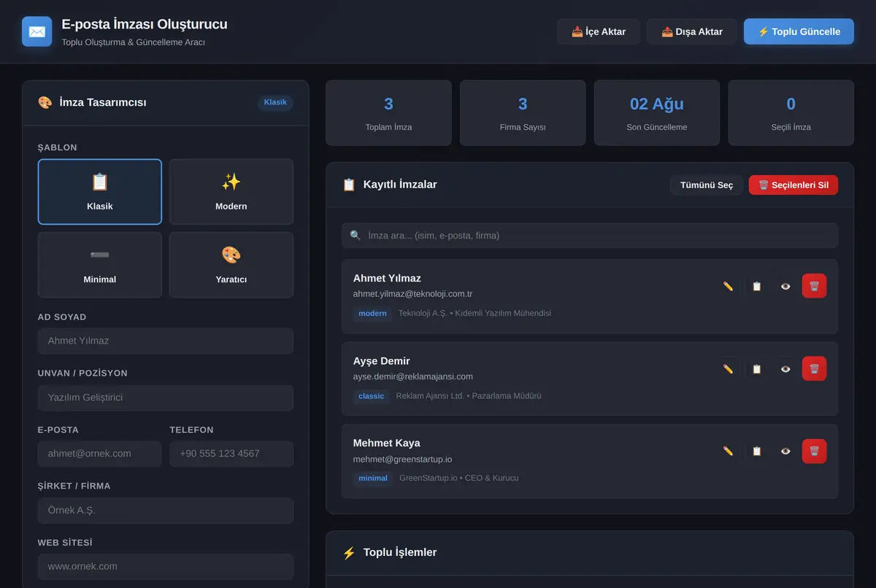876x588 pixels.
Task: Preview Ahmet Yılmaz signature with eye icon
Action: click(785, 286)
